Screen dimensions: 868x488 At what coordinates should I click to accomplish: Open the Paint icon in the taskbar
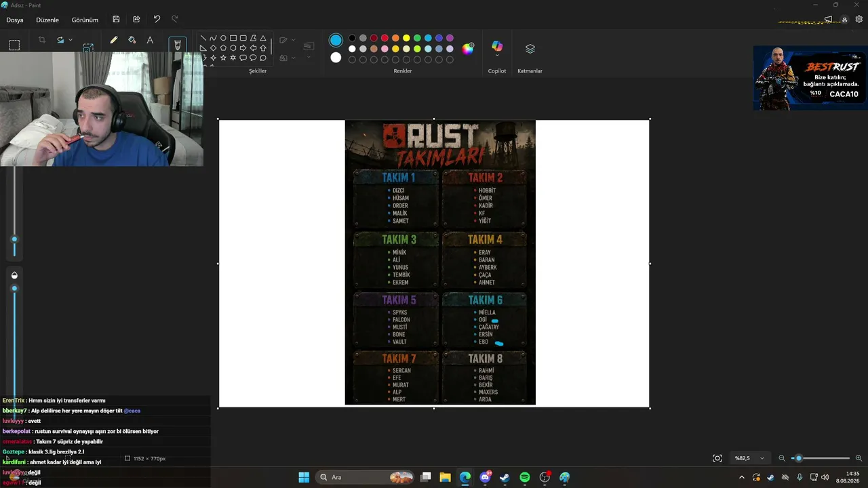click(565, 477)
